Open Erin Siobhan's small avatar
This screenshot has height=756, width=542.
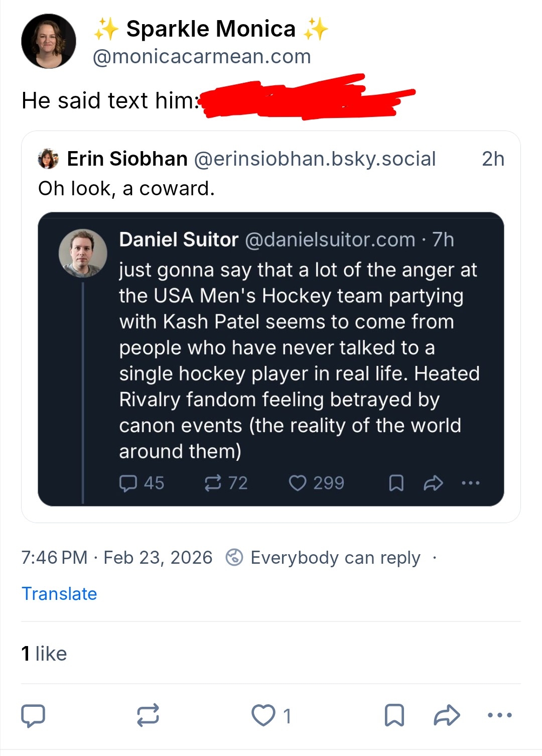point(48,159)
